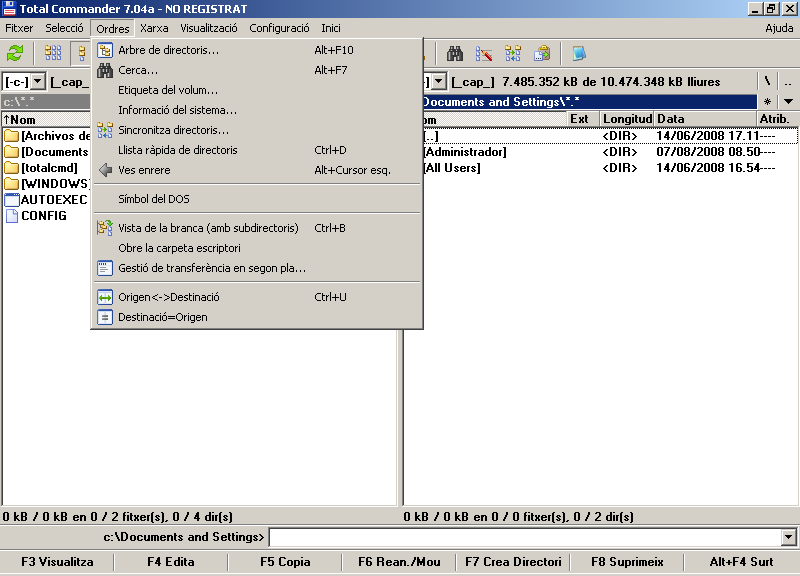Open the Inici menu
Viewport: 800px width, 576px height.
pos(331,28)
